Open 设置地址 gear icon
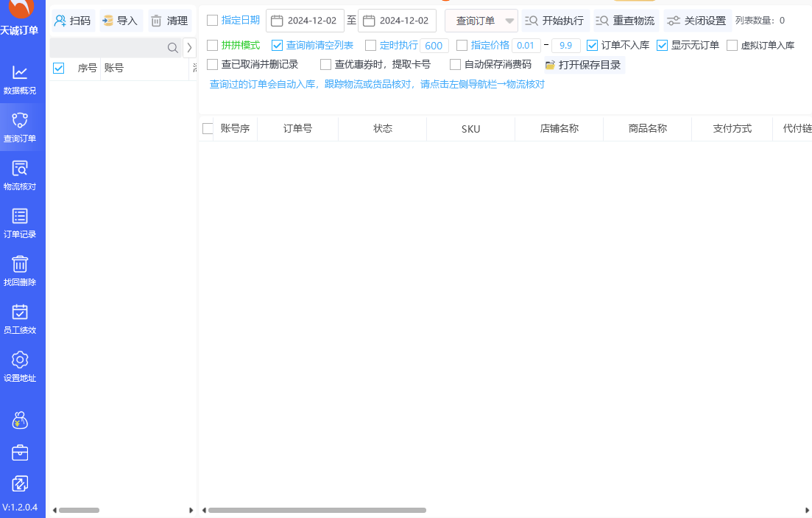 [20, 366]
